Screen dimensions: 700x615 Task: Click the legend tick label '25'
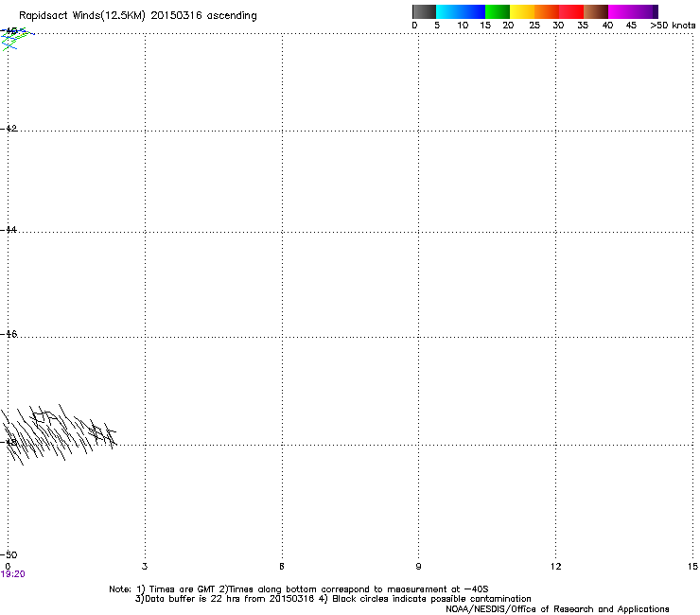point(534,26)
